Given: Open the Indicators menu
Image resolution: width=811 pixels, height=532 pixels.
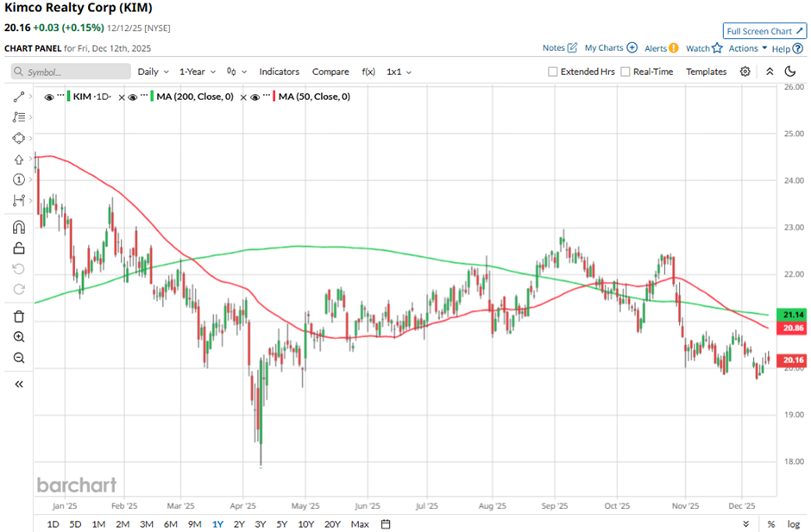Looking at the screenshot, I should coord(279,72).
